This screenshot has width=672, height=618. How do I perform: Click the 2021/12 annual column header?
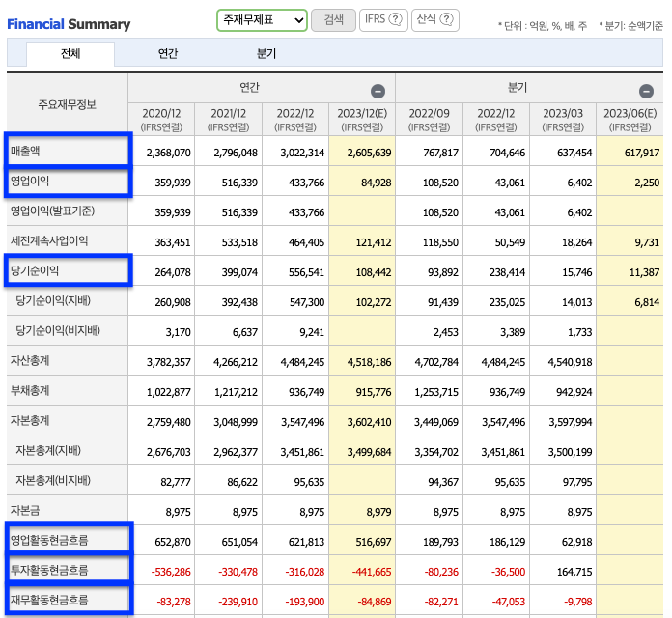click(x=229, y=120)
